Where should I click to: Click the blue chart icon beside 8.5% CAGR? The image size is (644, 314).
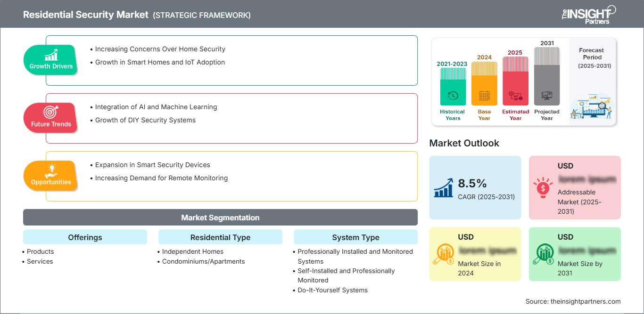click(444, 187)
